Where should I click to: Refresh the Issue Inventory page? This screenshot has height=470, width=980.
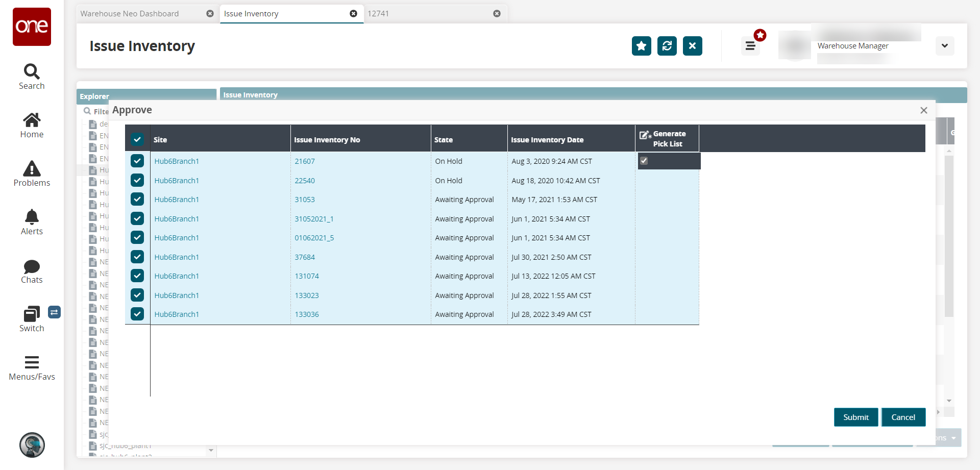pyautogui.click(x=667, y=46)
